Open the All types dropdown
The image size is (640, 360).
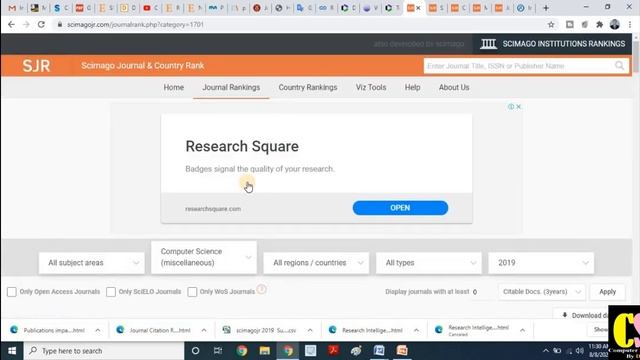coord(429,263)
